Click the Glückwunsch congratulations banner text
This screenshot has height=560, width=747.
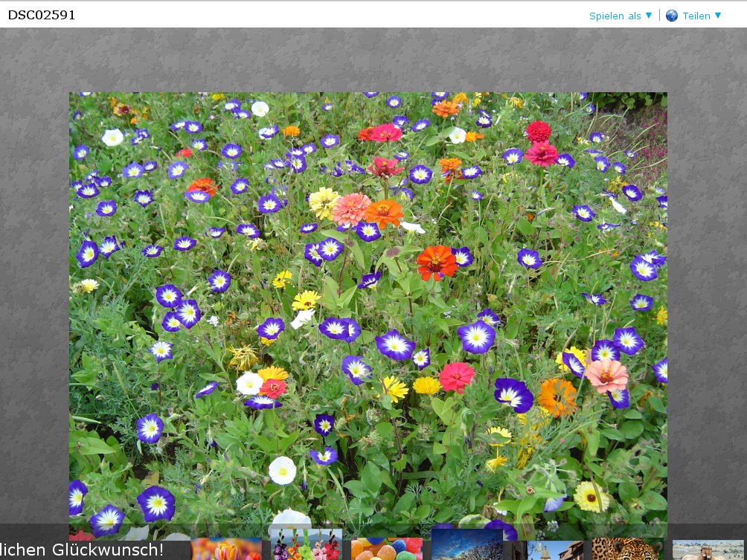[82, 550]
